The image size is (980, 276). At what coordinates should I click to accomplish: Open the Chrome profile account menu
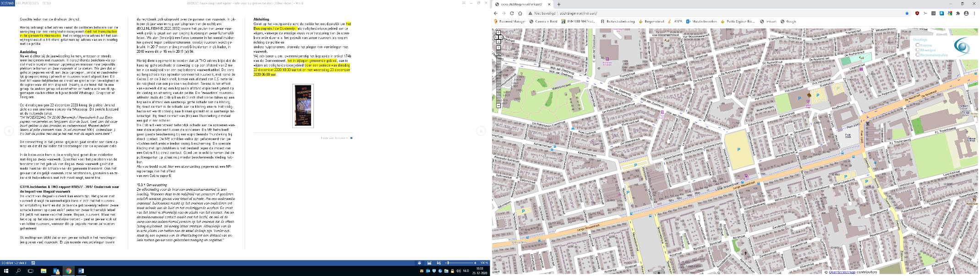[966, 13]
